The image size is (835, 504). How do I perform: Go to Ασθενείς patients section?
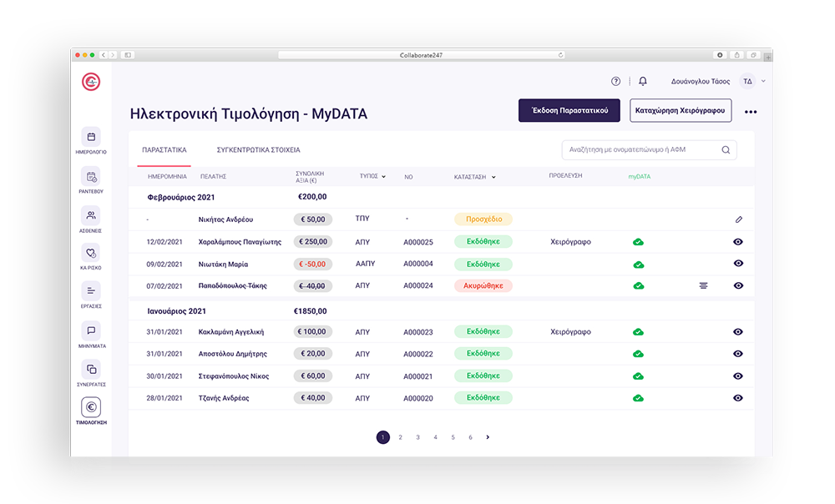tap(91, 215)
